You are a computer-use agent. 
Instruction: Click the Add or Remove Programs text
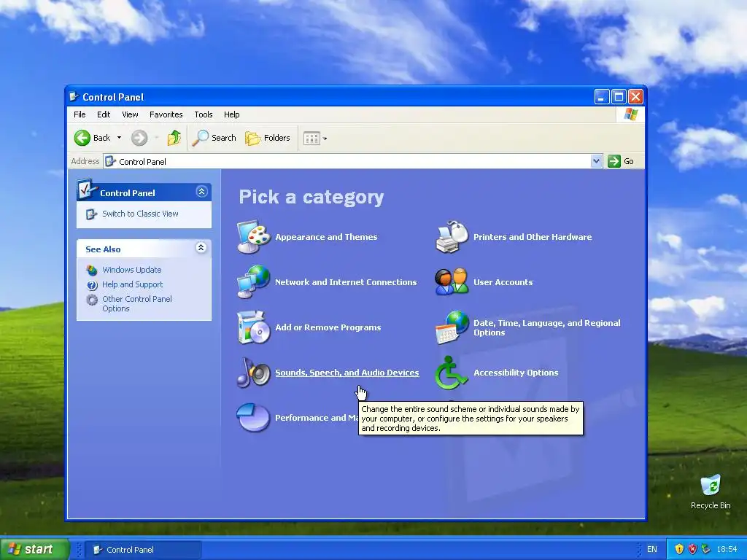pos(328,327)
